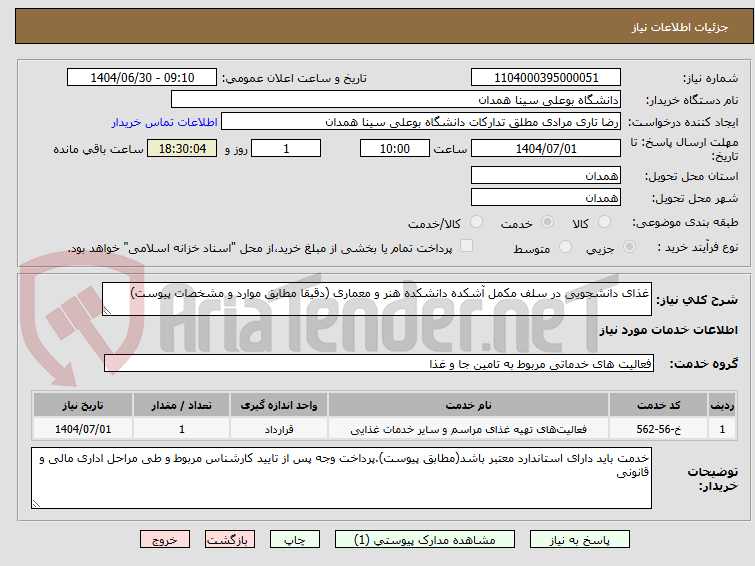This screenshot has width=755, height=566.
Task: Click the تاریخ نیاز column header
Action: pos(83,405)
